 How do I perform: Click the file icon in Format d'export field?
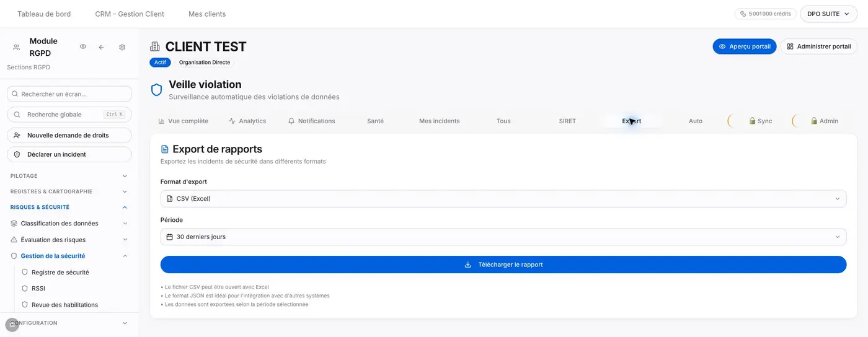170,199
